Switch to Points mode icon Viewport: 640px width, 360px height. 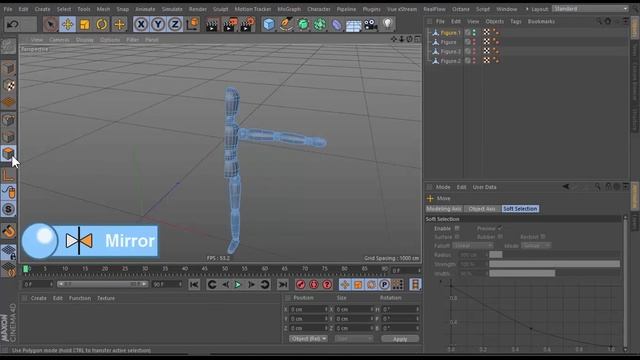9,120
